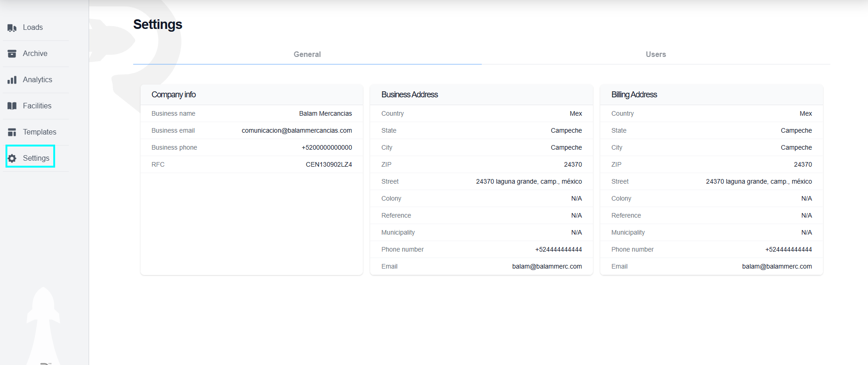Navigate to Facilities label
Viewport: 868px width, 365px height.
37,106
